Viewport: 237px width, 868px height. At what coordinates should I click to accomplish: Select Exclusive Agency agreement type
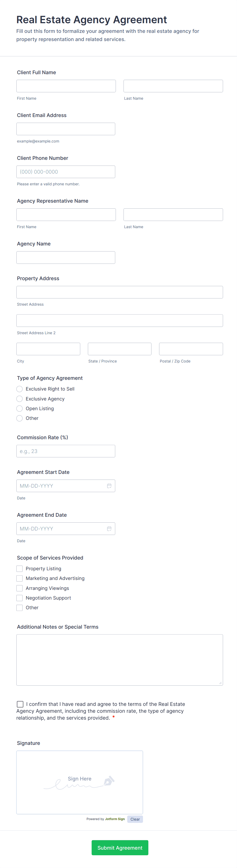point(20,399)
